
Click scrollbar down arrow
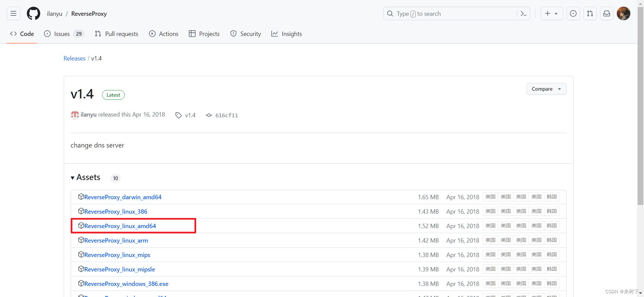[x=640, y=293]
